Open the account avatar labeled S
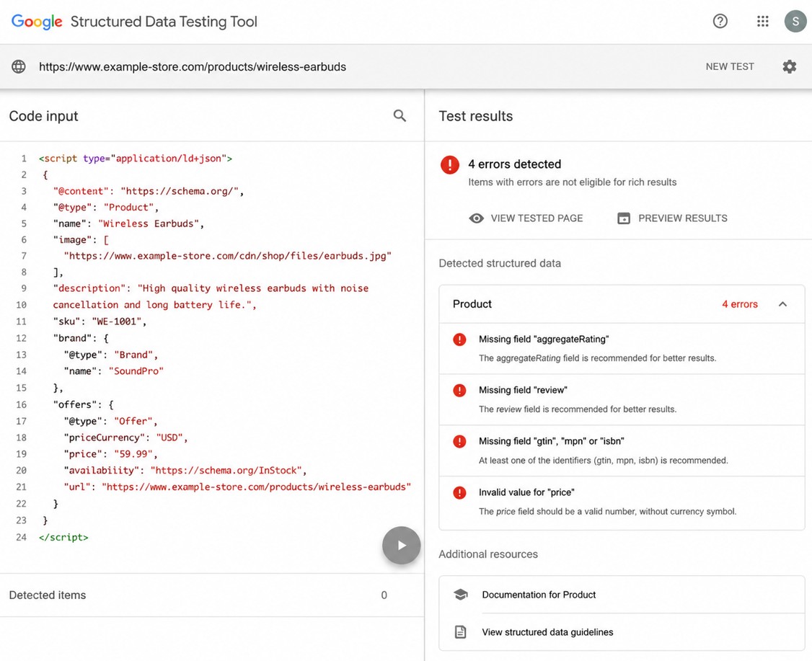The image size is (812, 661). pyautogui.click(x=795, y=21)
